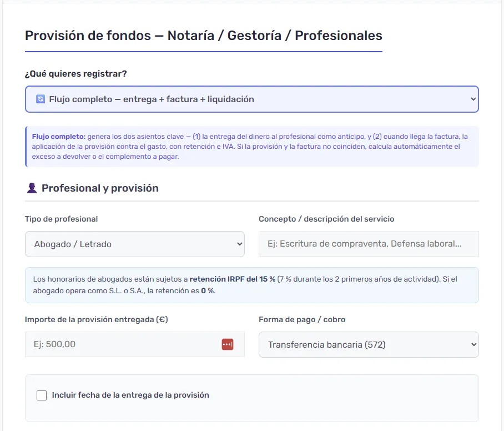Viewport: 504px width, 431px height.
Task: Select the 'Provisión de fondos' page heading
Action: coord(204,36)
